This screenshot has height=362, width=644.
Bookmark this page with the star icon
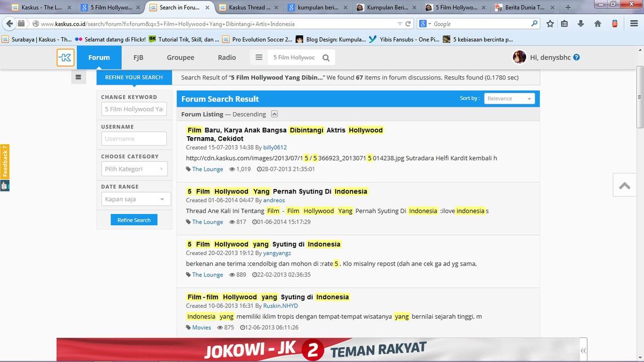coord(550,24)
